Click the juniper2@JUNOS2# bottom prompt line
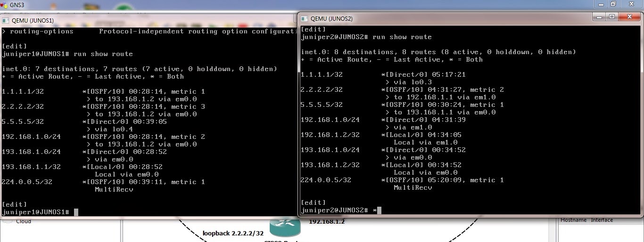 click(x=341, y=210)
